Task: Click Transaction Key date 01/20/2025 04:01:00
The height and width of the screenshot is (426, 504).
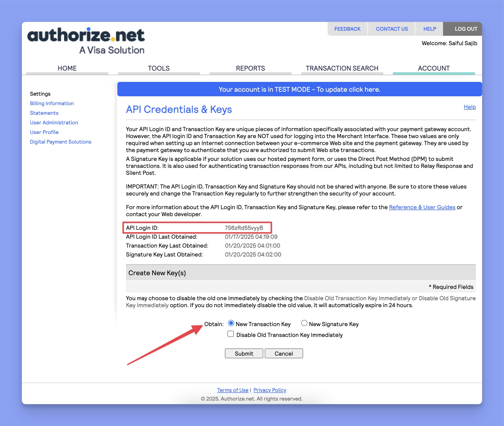Action: pyautogui.click(x=252, y=246)
